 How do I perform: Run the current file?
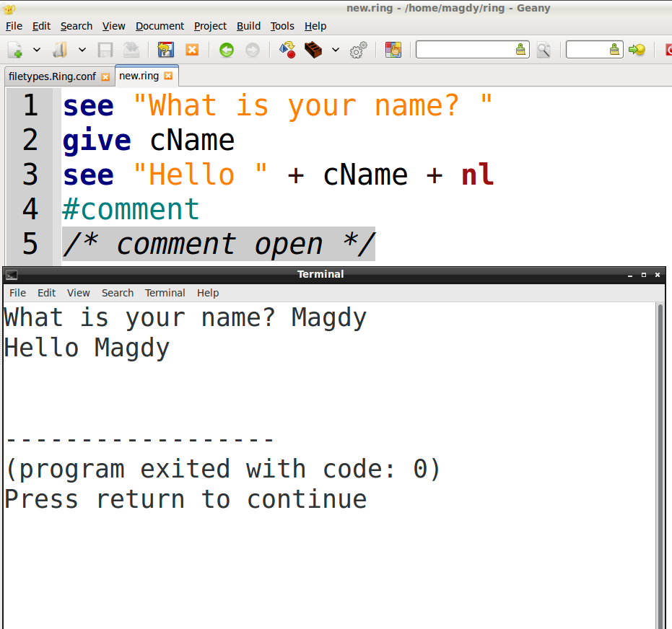click(x=357, y=49)
